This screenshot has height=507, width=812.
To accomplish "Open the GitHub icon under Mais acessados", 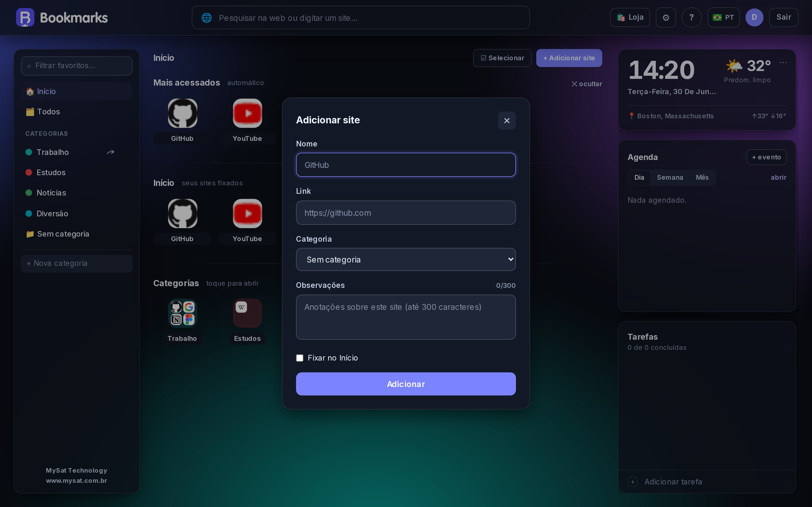I will [182, 113].
